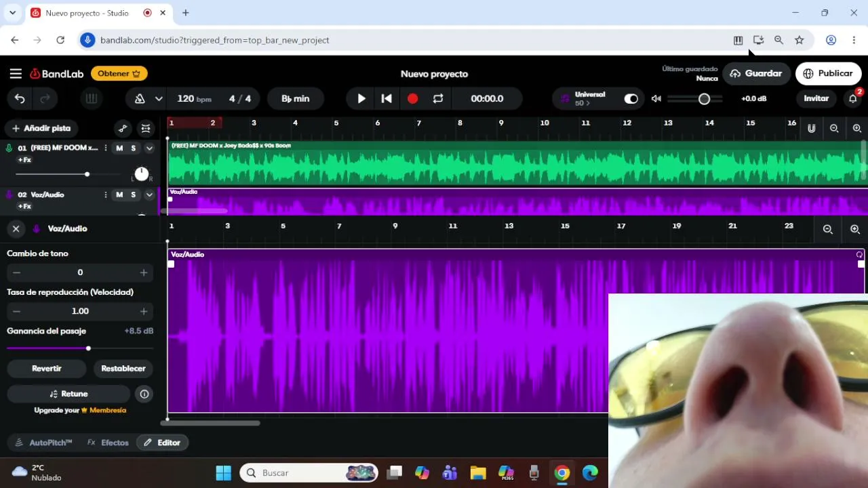Click the Revertir button
Viewport: 868px width, 488px height.
47,369
